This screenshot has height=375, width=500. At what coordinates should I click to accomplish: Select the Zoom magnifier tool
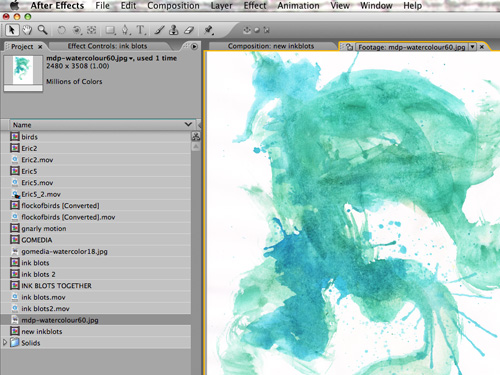click(x=42, y=30)
